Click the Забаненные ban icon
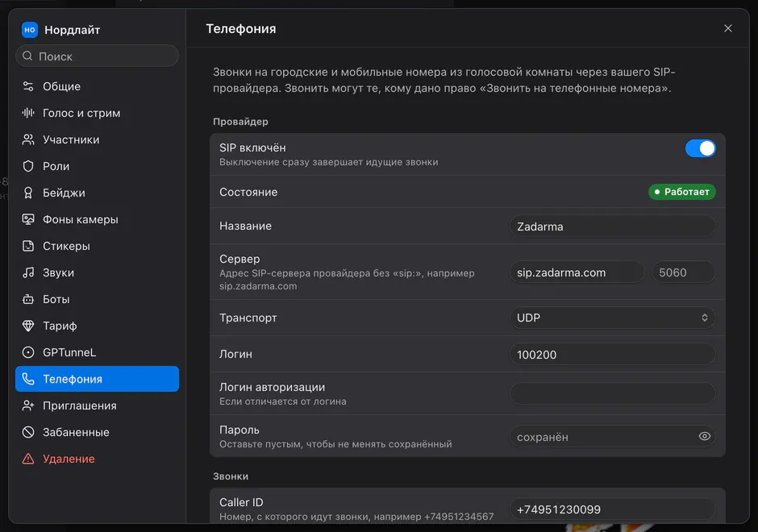This screenshot has height=532, width=758. click(x=28, y=432)
